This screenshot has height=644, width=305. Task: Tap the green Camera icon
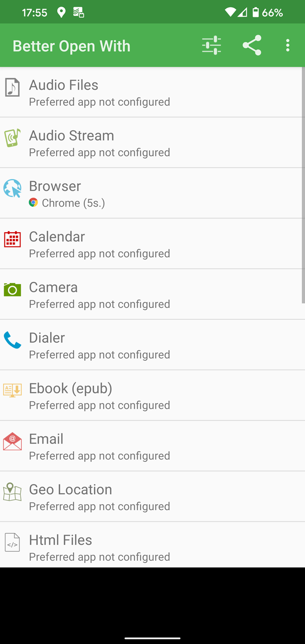[12, 290]
